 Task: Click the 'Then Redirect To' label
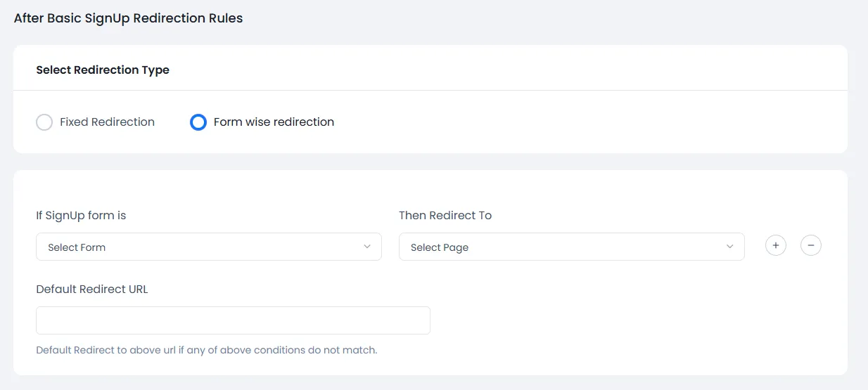tap(445, 216)
